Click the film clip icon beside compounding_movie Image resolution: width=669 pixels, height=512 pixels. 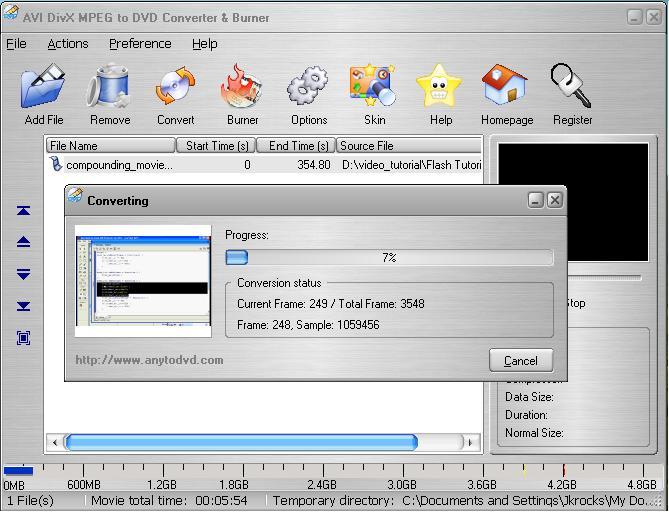tap(56, 164)
